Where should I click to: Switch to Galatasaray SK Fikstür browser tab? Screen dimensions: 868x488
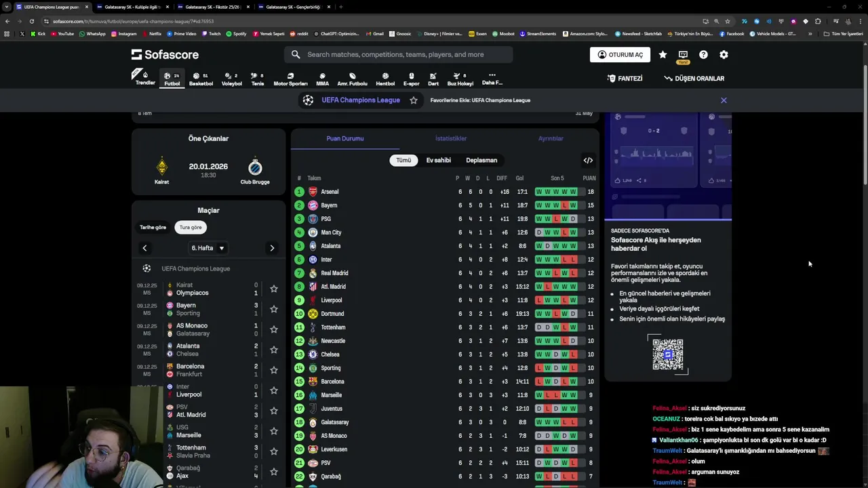click(x=213, y=7)
